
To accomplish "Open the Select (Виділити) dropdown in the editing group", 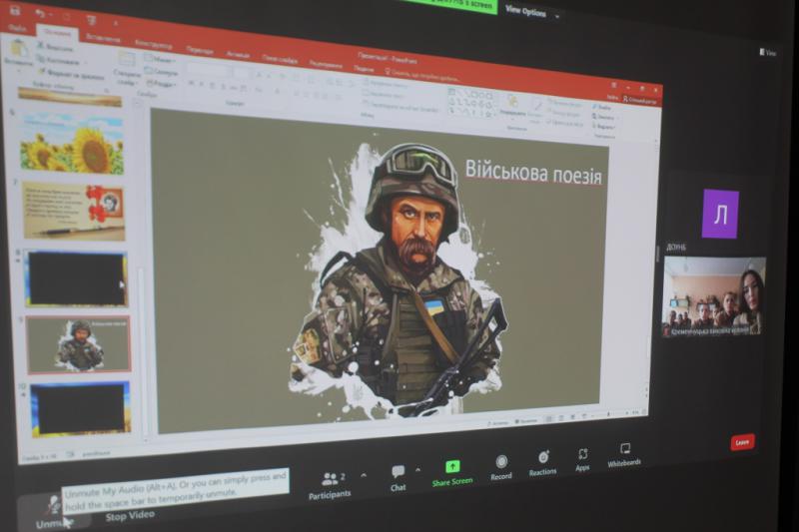I will click(x=604, y=126).
